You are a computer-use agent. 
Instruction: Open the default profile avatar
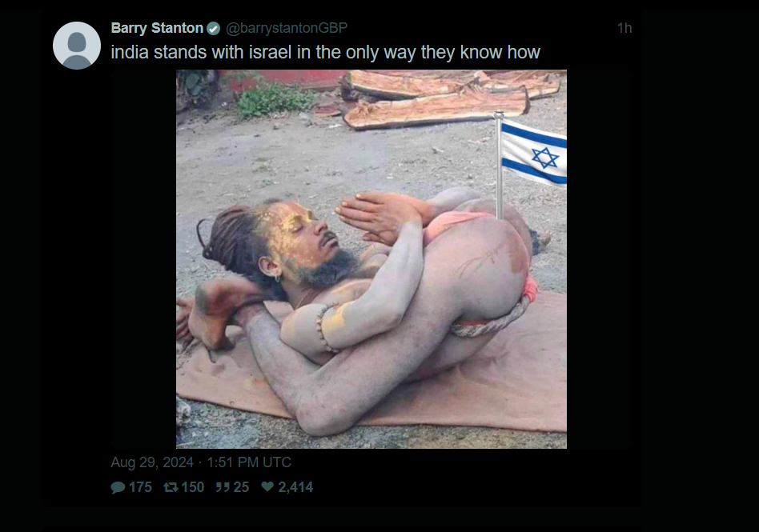tap(77, 46)
